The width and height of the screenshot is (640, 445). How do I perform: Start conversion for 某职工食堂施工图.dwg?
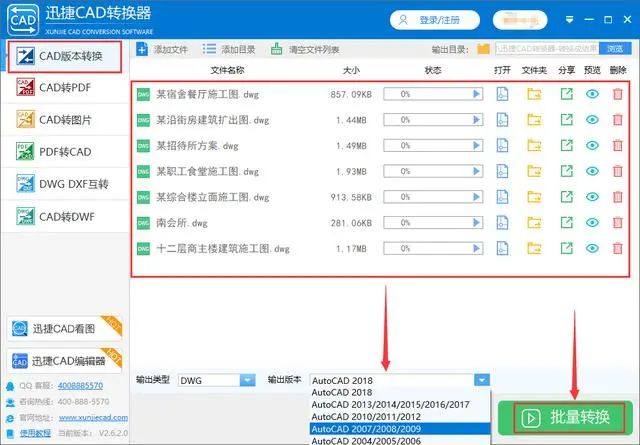[476, 171]
